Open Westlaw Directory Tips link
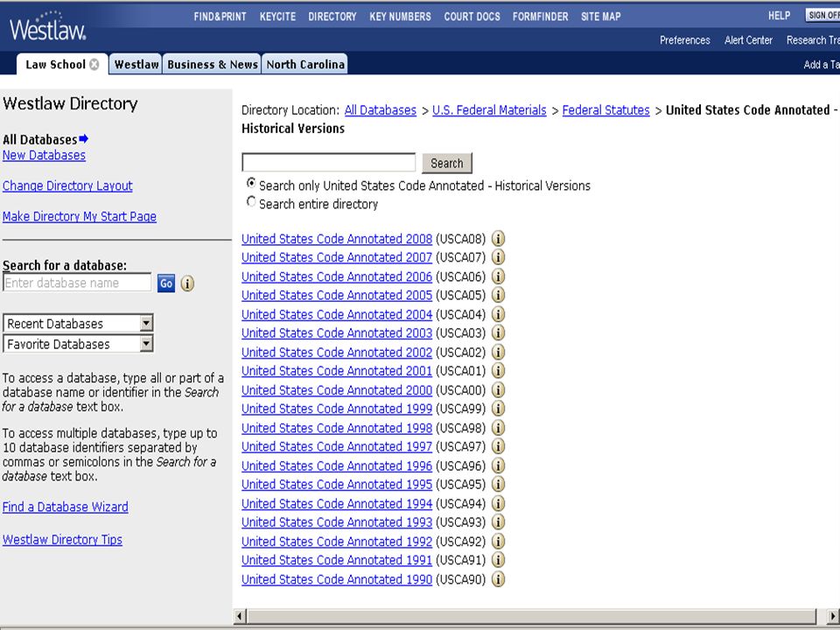840x630 pixels. coord(62,540)
